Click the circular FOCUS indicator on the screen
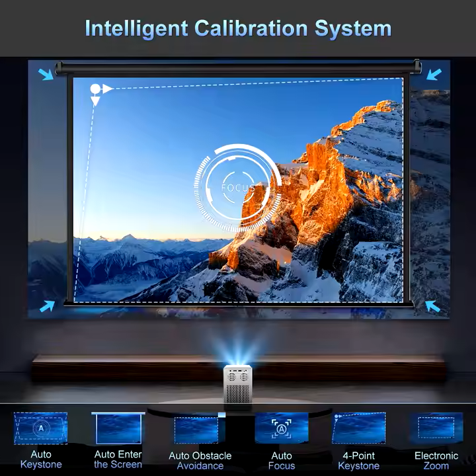 click(x=238, y=188)
